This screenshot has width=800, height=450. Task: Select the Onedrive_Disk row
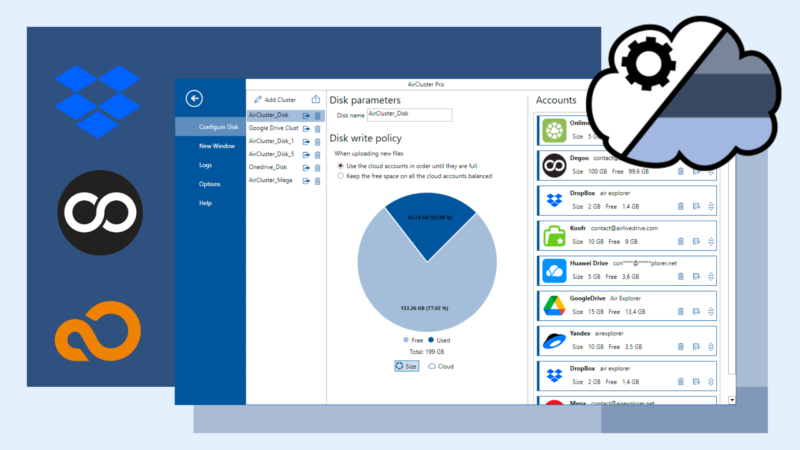286,167
